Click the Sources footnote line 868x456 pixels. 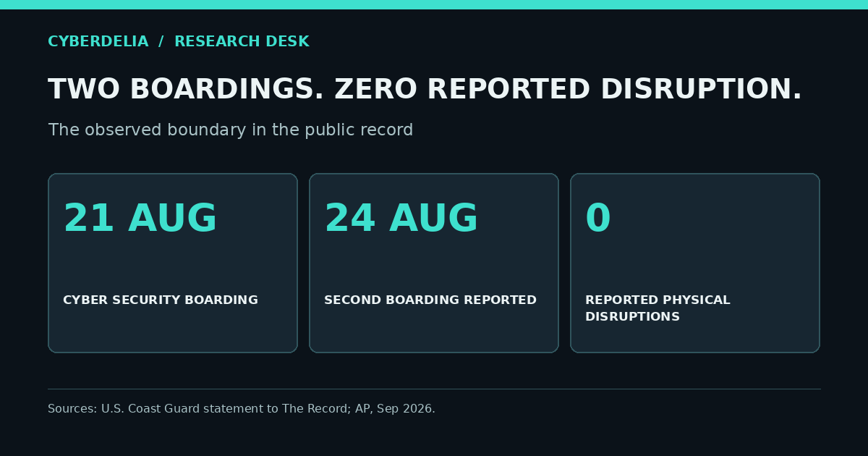click(242, 409)
